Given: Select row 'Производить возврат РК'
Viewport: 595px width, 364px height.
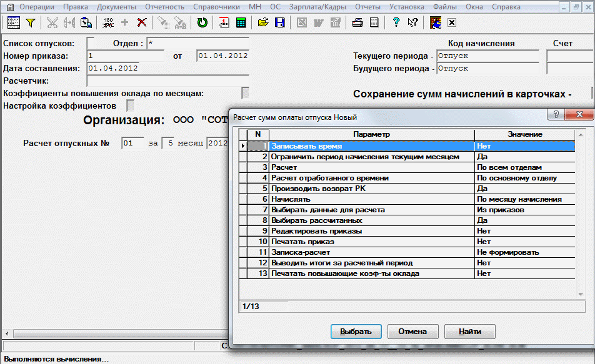Looking at the screenshot, I should click(x=407, y=189).
